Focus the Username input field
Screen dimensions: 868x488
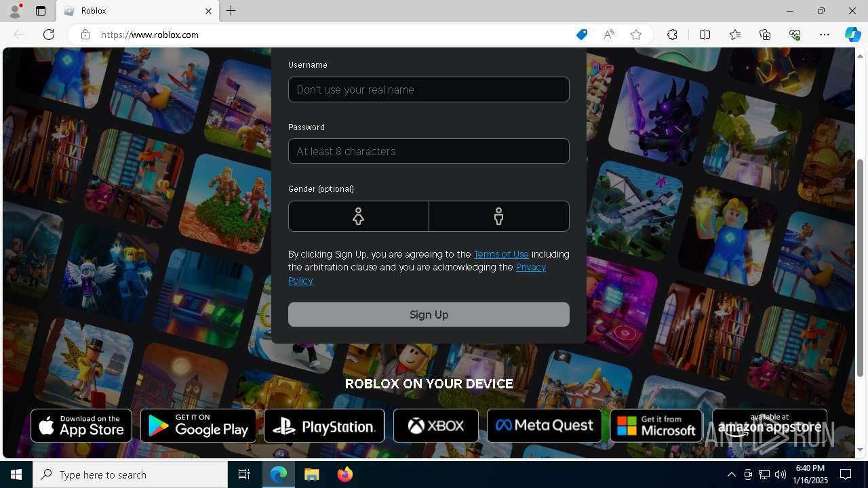click(x=429, y=89)
